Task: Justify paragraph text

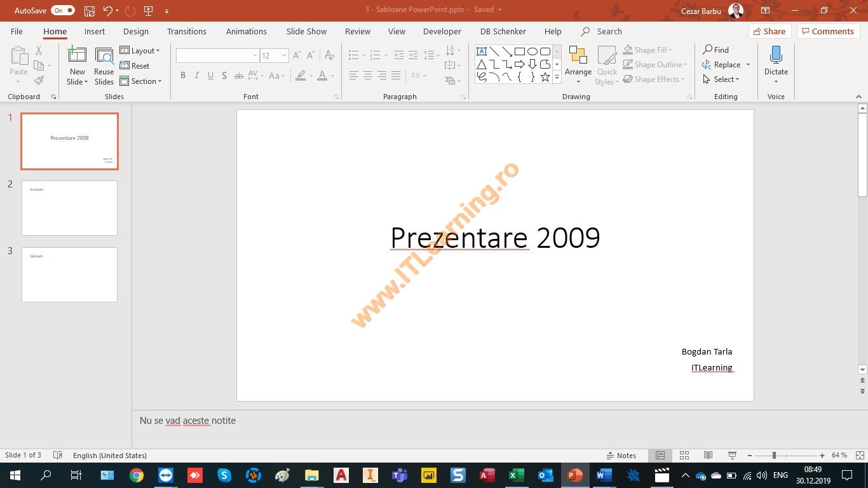Action: click(396, 76)
